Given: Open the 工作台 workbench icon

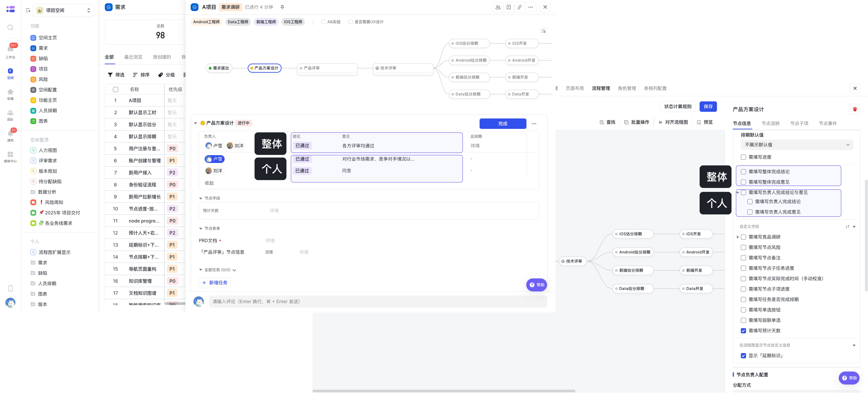Looking at the screenshot, I should click(10, 52).
